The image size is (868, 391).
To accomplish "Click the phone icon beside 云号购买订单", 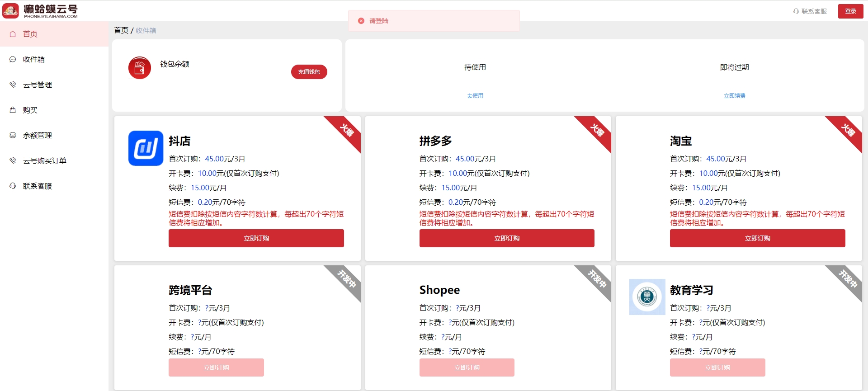I will click(x=13, y=160).
